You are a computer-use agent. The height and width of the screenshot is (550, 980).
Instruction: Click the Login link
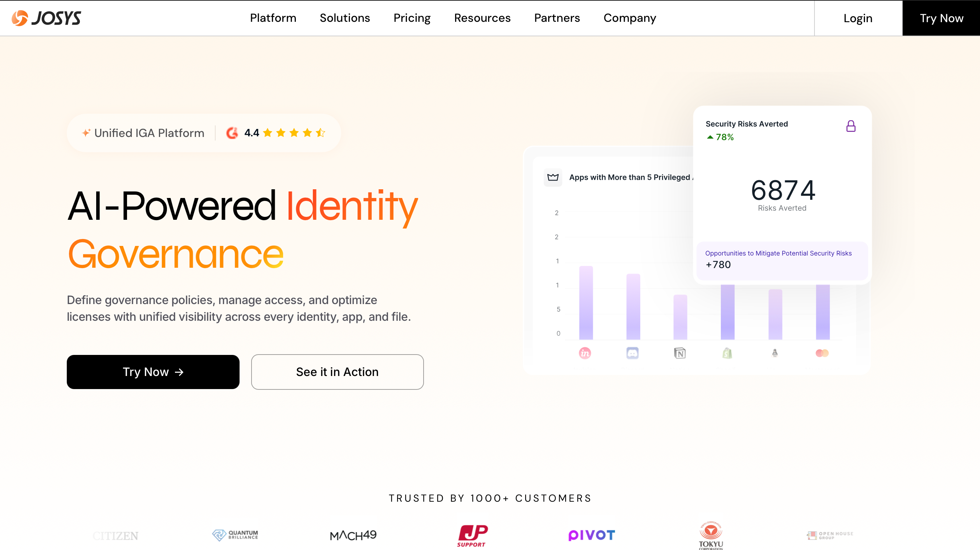coord(858,18)
